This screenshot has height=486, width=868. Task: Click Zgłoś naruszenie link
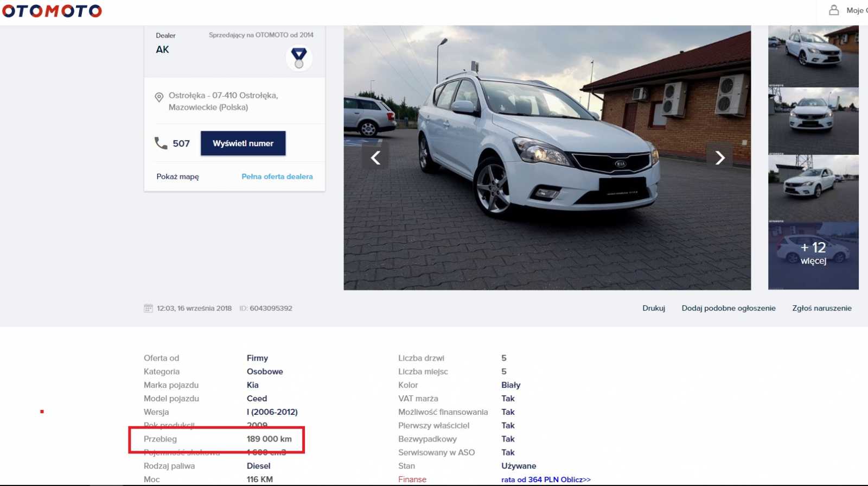(x=821, y=308)
